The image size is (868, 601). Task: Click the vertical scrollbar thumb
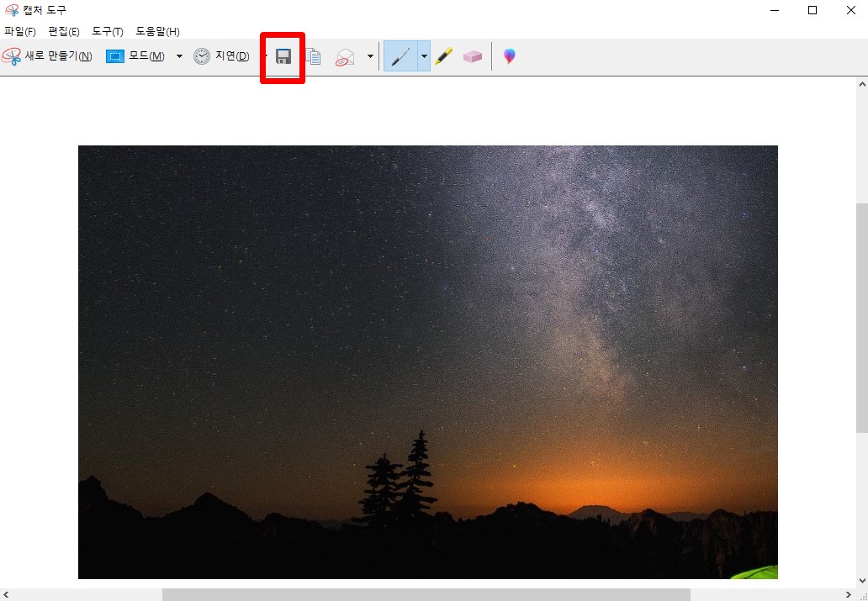(862, 319)
